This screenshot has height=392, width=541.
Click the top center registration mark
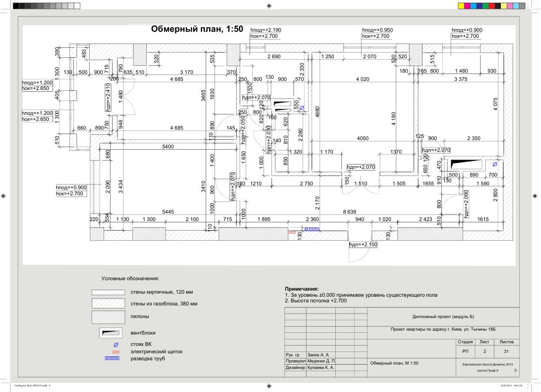click(x=269, y=6)
